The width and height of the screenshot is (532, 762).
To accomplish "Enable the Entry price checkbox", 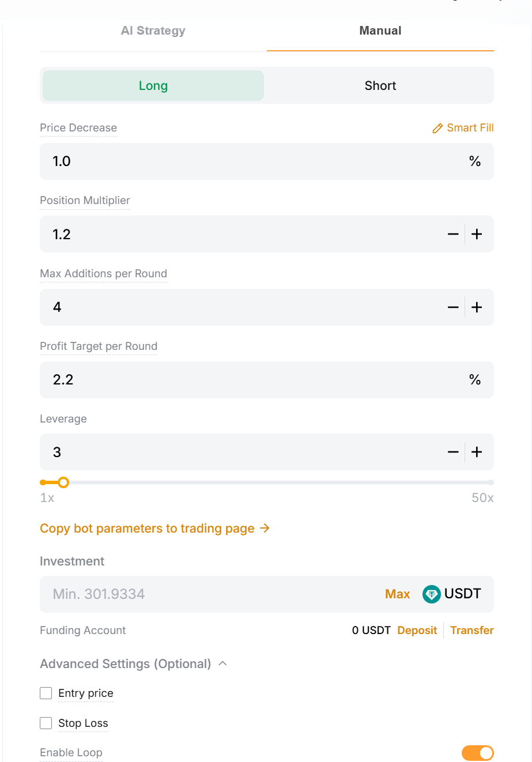I will (46, 693).
